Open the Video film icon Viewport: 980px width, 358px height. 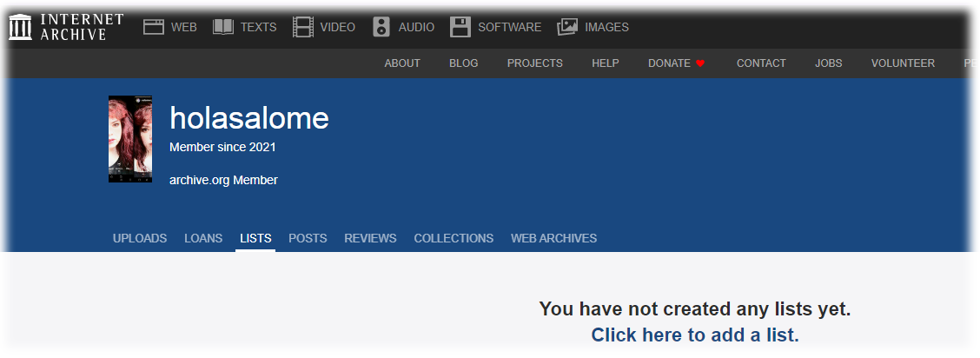point(303,27)
